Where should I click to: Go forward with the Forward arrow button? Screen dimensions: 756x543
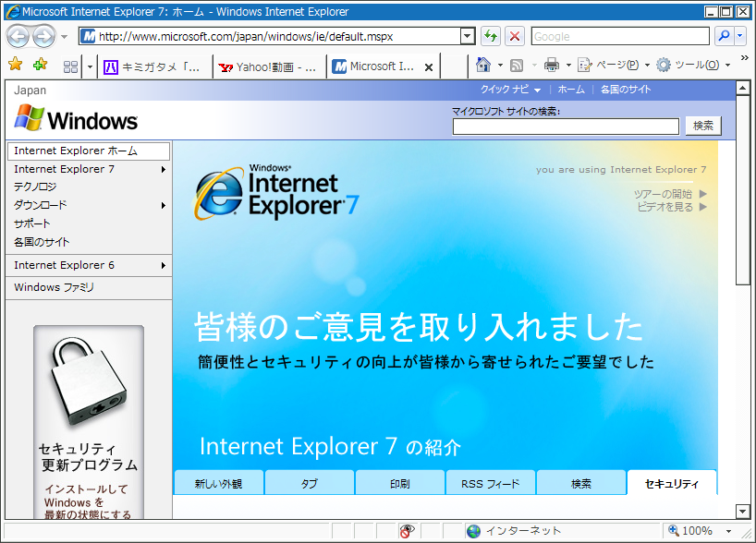[44, 36]
